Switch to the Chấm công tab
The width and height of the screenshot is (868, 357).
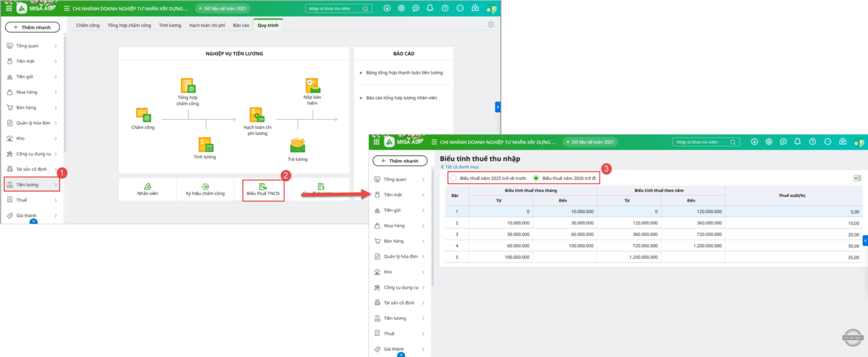click(88, 25)
